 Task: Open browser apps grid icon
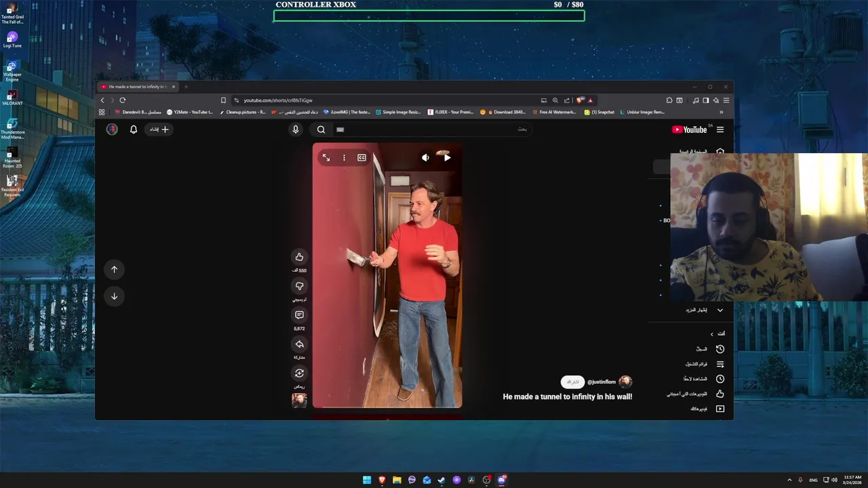click(x=102, y=112)
